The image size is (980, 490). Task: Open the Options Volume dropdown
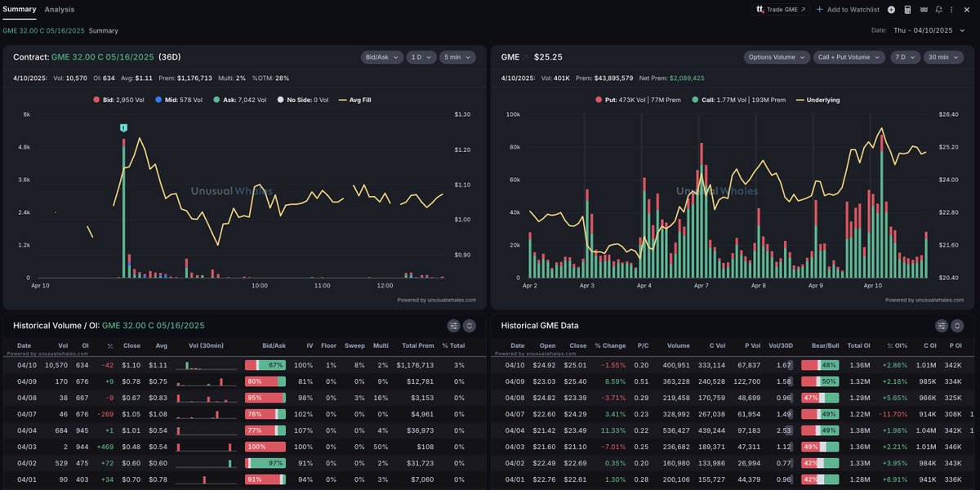tap(776, 57)
